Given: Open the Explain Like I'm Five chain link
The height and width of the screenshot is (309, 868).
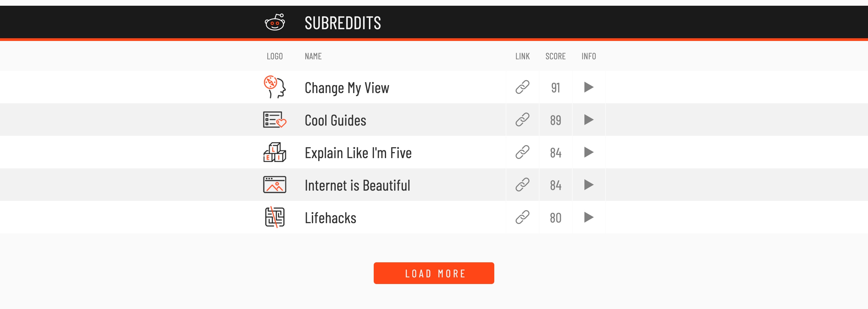Looking at the screenshot, I should click(522, 152).
